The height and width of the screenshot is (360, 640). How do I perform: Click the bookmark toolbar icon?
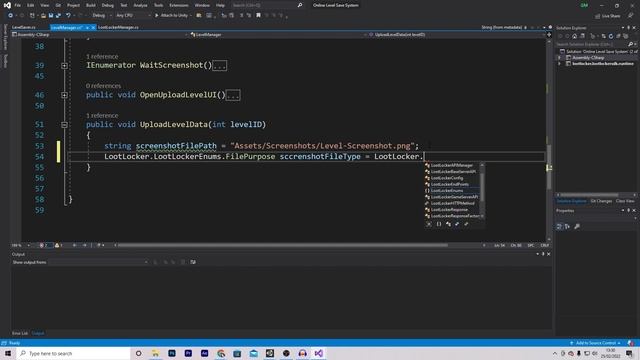(258, 16)
